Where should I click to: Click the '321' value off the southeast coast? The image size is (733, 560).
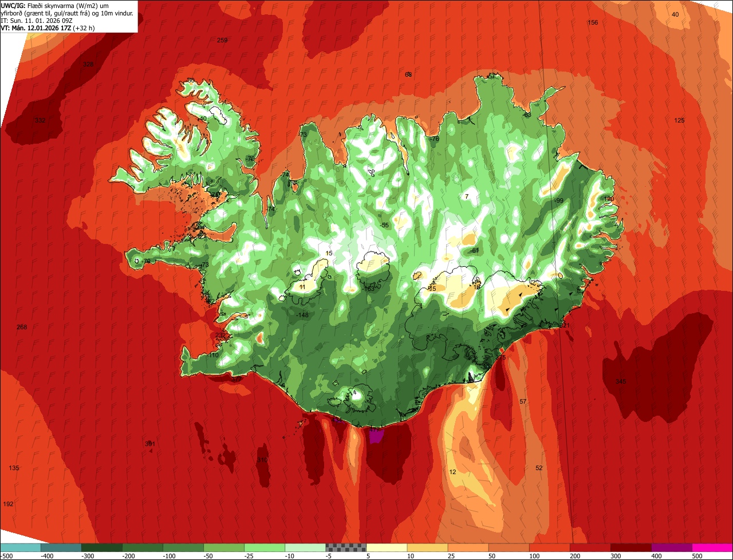pyautogui.click(x=565, y=325)
